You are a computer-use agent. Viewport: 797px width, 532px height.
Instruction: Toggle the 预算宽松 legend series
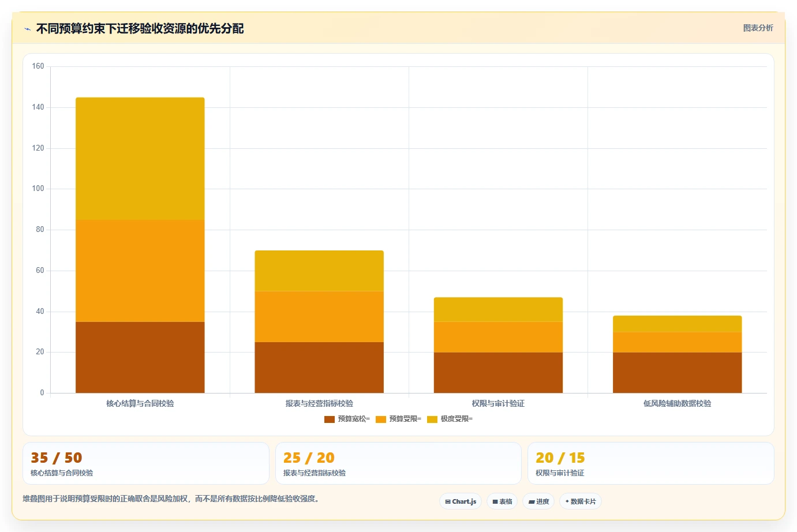pyautogui.click(x=347, y=419)
